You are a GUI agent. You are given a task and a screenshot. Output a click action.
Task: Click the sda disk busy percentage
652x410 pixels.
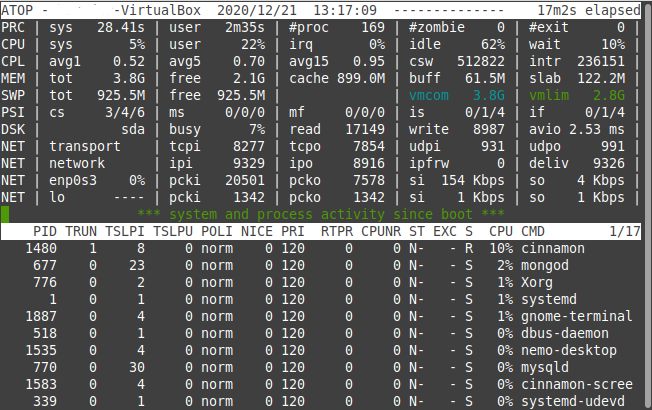pyautogui.click(x=257, y=129)
